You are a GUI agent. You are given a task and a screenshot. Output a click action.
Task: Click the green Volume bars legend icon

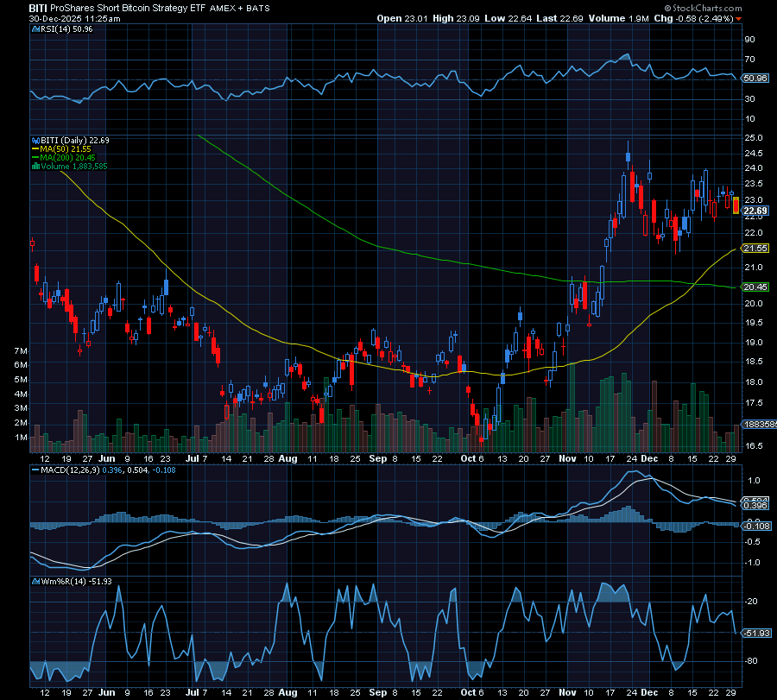click(x=35, y=166)
